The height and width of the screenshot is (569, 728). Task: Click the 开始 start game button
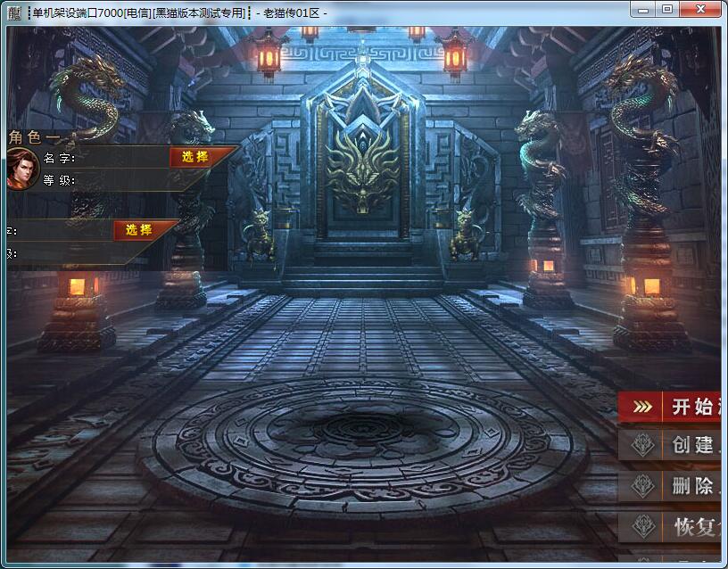click(x=693, y=407)
